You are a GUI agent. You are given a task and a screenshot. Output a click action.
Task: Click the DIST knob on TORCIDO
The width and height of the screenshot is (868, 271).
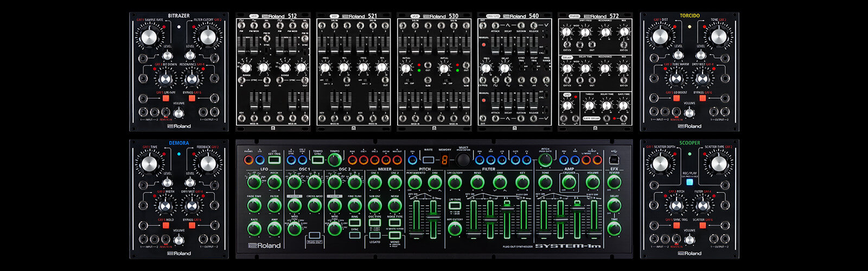coord(660,37)
